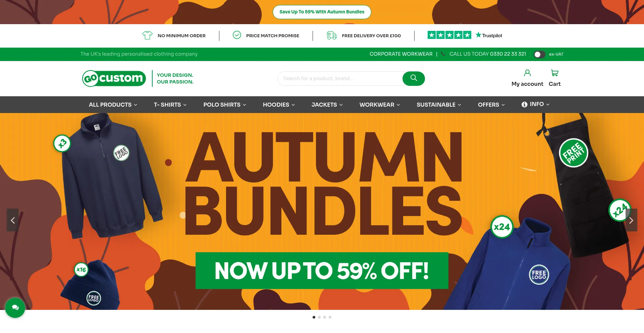Go to previous banner slide arrow
The height and width of the screenshot is (333, 644).
point(13,220)
